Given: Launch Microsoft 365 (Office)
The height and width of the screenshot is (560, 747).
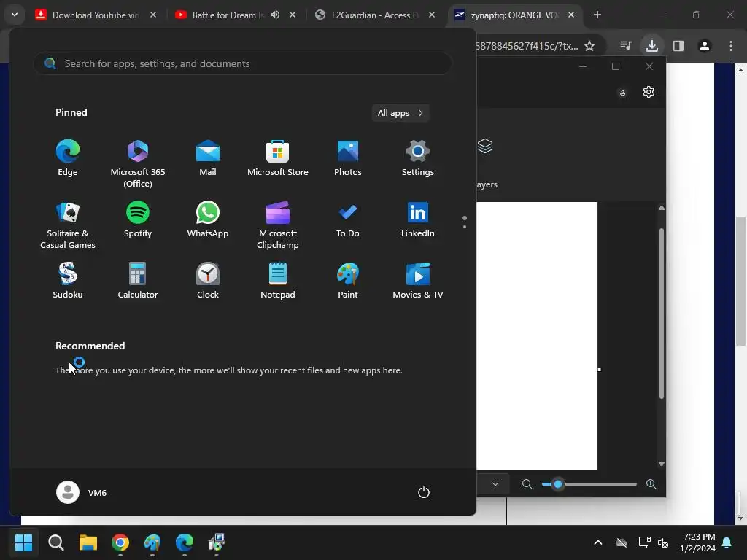Looking at the screenshot, I should (138, 164).
